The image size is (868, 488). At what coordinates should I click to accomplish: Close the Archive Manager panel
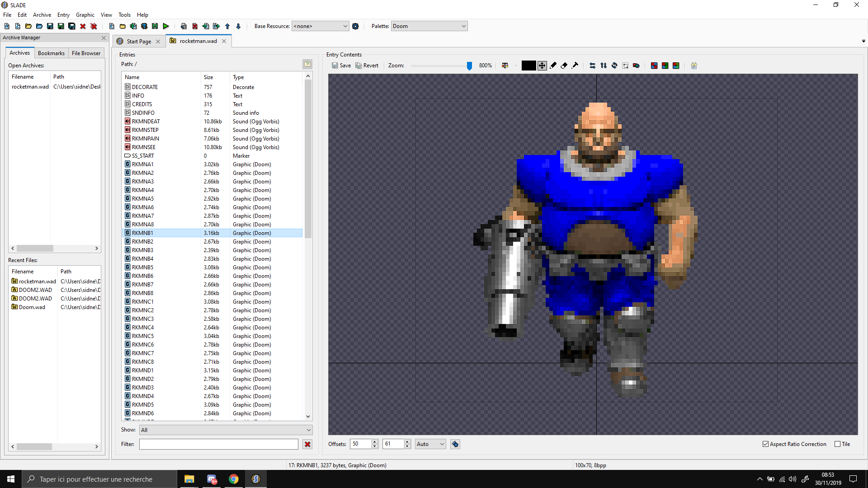(104, 38)
